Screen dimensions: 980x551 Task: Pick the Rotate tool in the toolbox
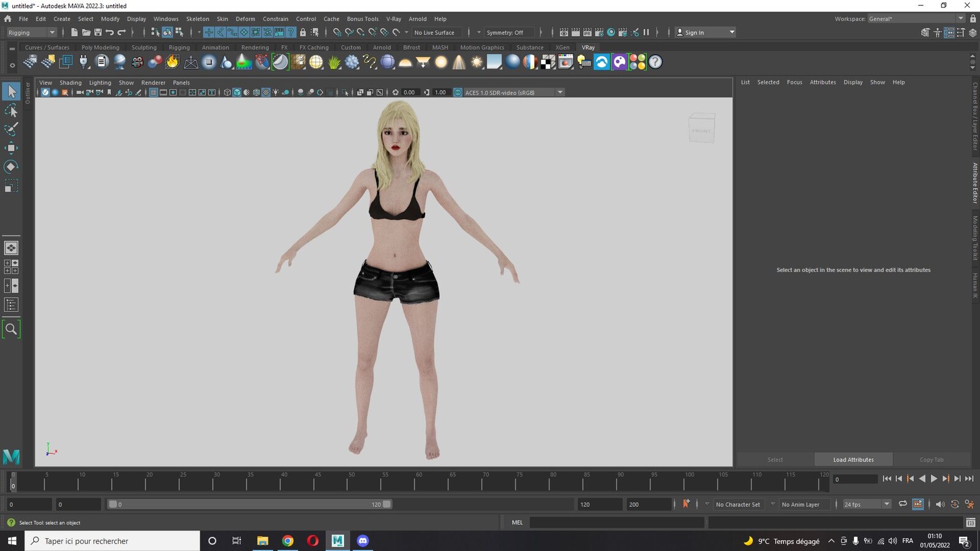tap(11, 167)
